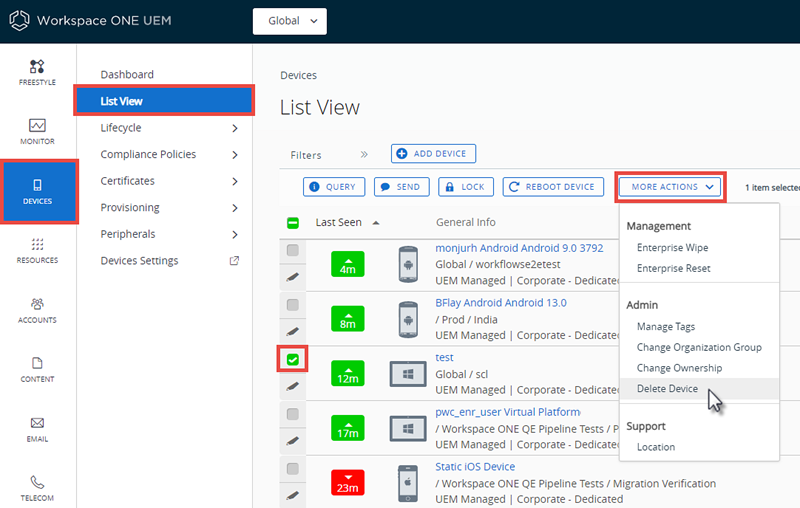Open Static iOS Device link
The image size is (800, 508).
click(475, 467)
